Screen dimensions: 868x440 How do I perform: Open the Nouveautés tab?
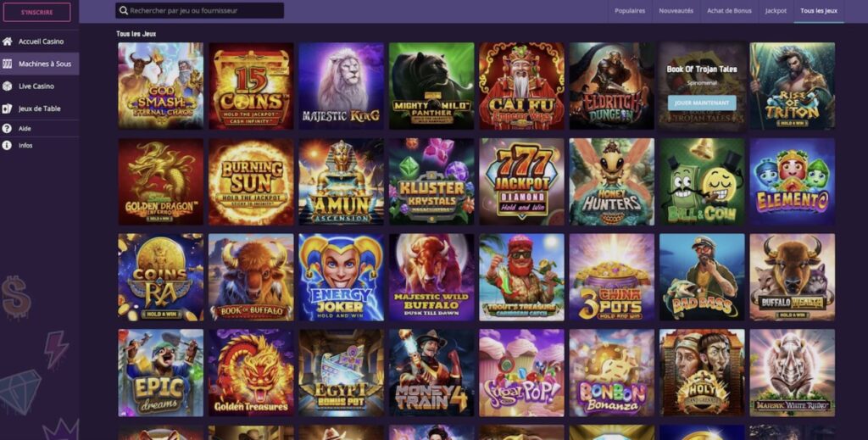676,11
